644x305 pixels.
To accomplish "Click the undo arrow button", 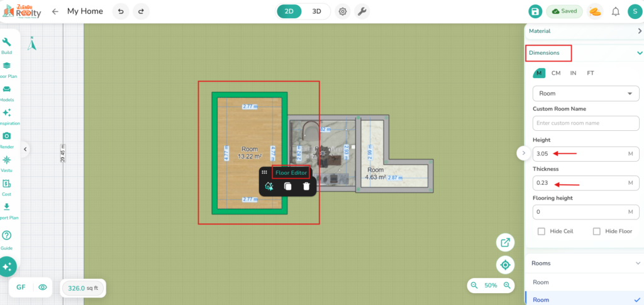I will point(121,11).
